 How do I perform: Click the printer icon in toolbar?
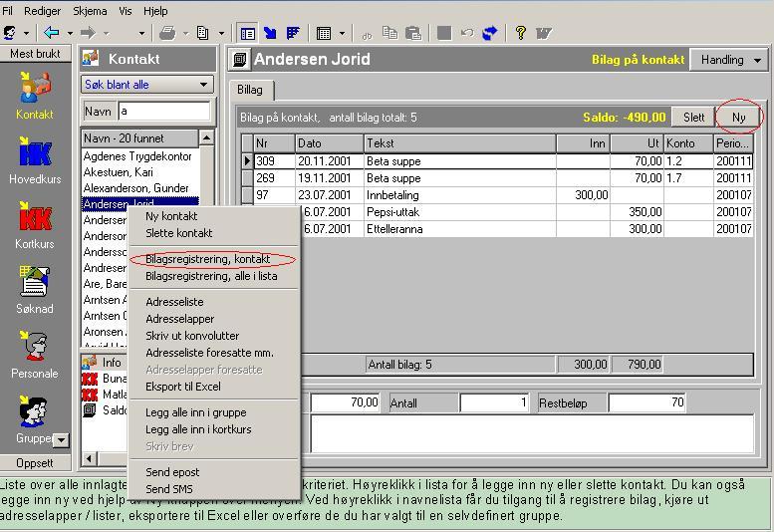(167, 33)
